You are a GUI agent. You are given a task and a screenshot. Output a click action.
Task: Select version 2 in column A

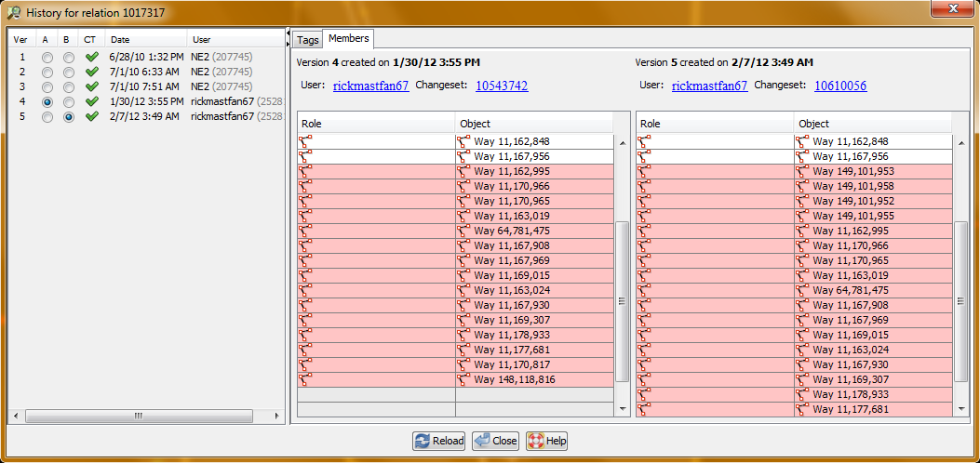[x=47, y=73]
